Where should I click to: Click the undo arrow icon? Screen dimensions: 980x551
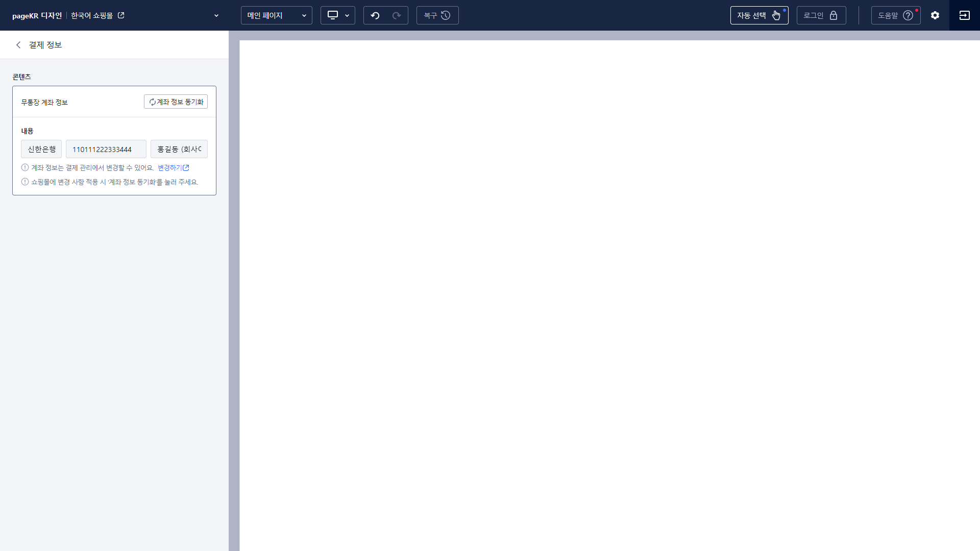pos(375,15)
